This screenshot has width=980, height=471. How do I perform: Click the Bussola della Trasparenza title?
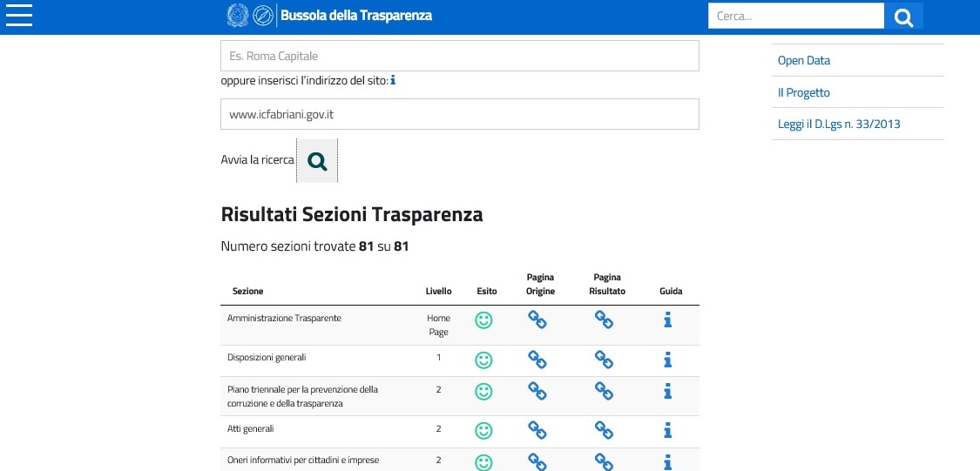[x=356, y=15]
